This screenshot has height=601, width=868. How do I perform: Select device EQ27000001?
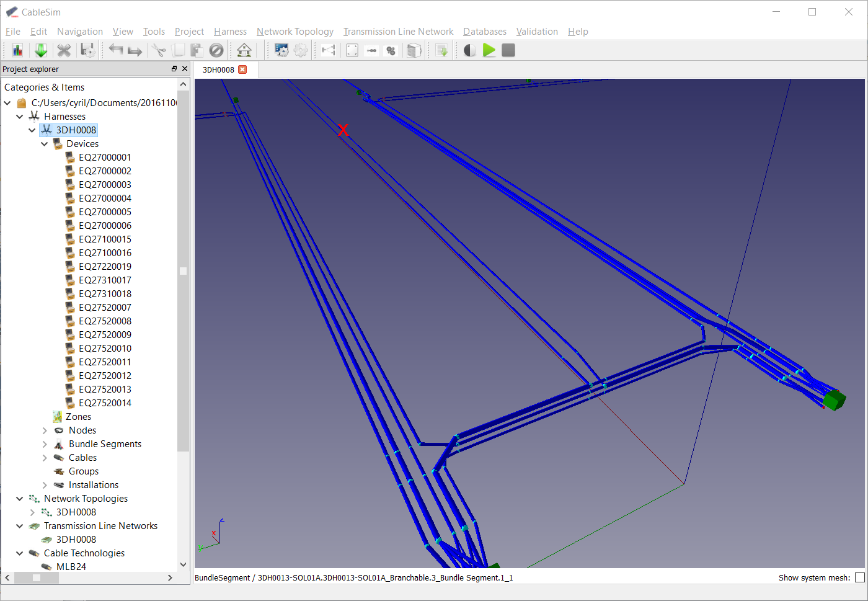(x=105, y=158)
